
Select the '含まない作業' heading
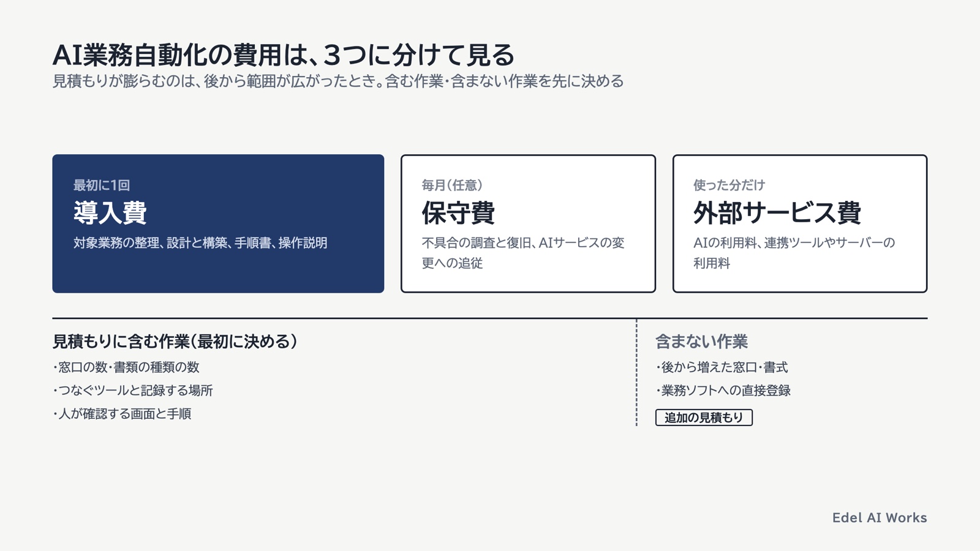(x=702, y=342)
